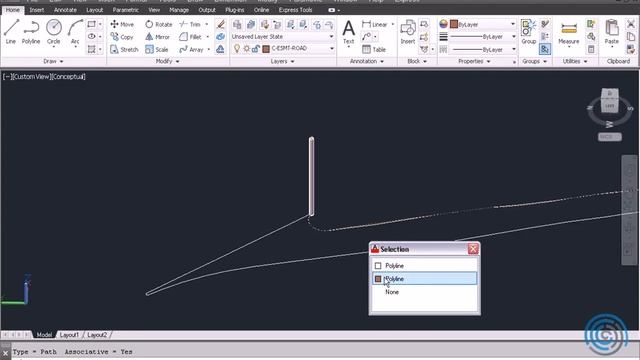Click the Cut icon in Clipboard panel
This screenshot has height=360, width=640.
(631, 24)
